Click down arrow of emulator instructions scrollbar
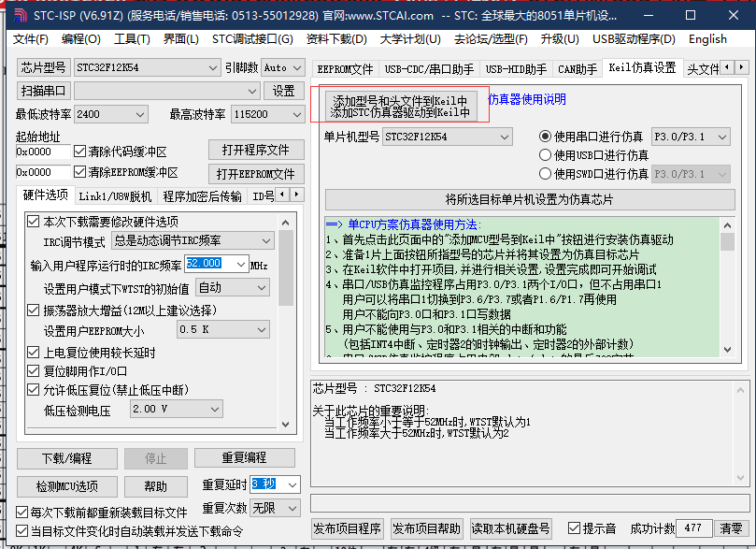756x549 pixels. coord(728,349)
